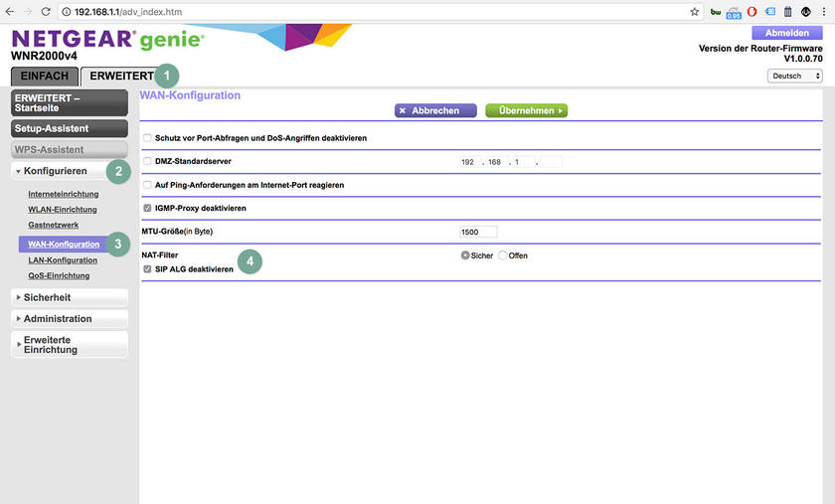Select WAN-Konfiguration in the sidebar
835x504 pixels.
click(64, 244)
